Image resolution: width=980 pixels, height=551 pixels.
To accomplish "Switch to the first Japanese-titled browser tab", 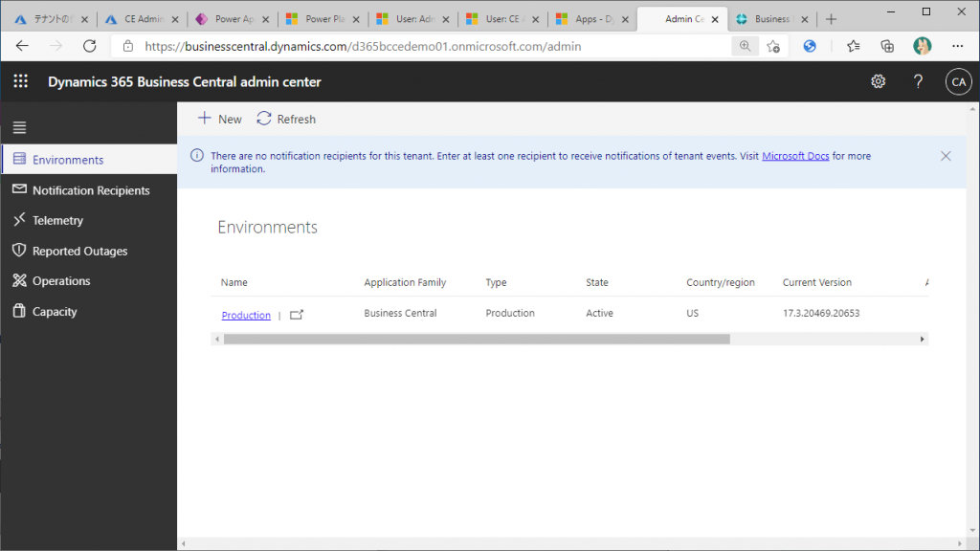I will (x=52, y=19).
